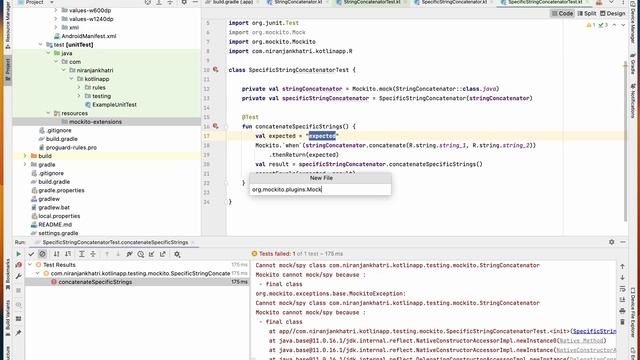Collapse kotlinapp package
The image size is (640, 360).
[71, 79]
